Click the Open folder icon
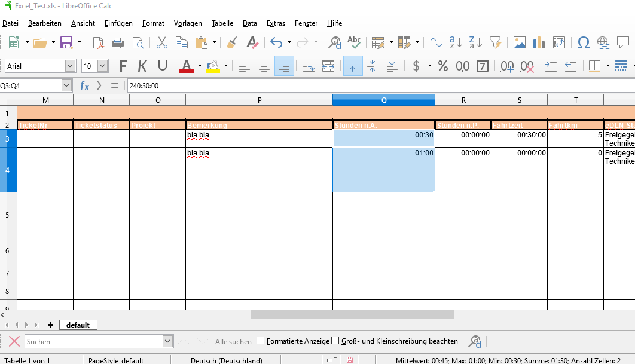The image size is (635, 364). coord(40,42)
